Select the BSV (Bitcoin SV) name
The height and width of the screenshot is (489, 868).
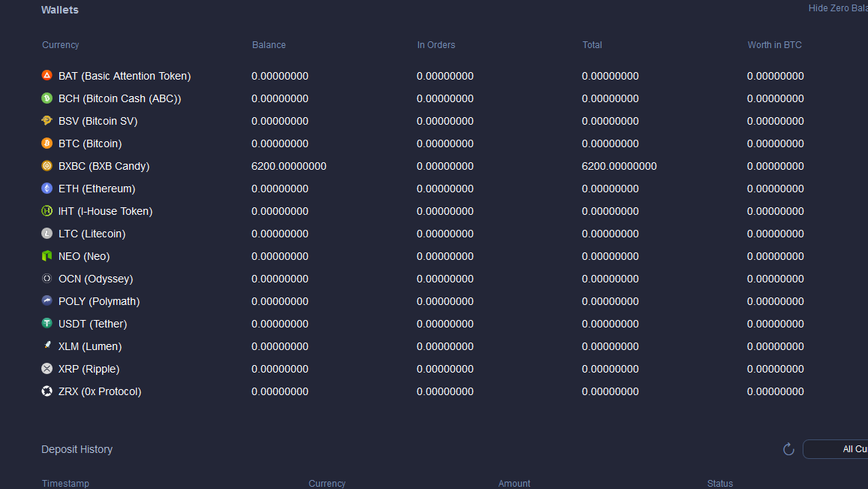[x=98, y=121]
